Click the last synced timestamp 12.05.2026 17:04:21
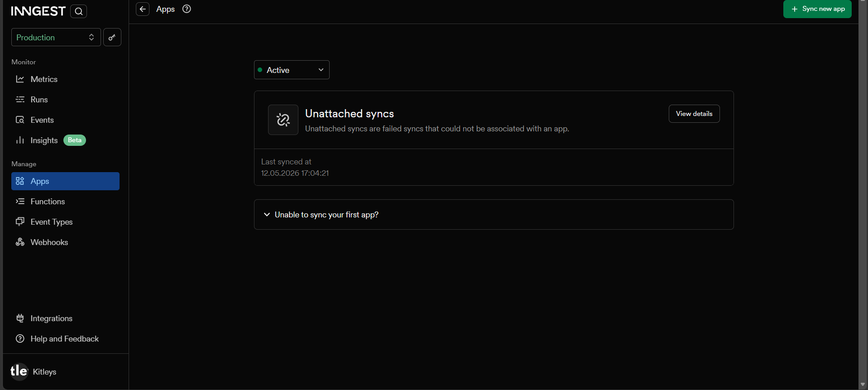The width and height of the screenshot is (868, 390). coord(295,173)
